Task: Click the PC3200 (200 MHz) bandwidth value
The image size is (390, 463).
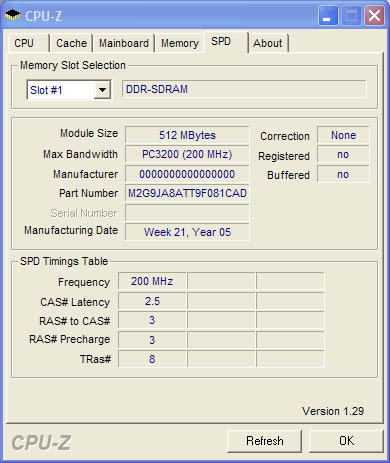Action: [x=187, y=154]
